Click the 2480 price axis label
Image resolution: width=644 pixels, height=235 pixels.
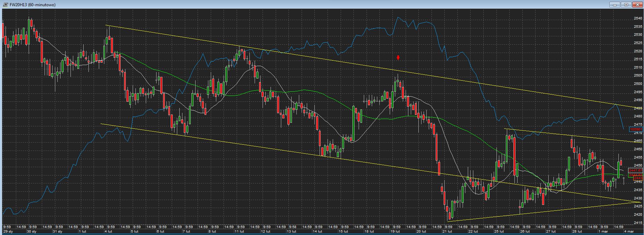[x=638, y=116]
